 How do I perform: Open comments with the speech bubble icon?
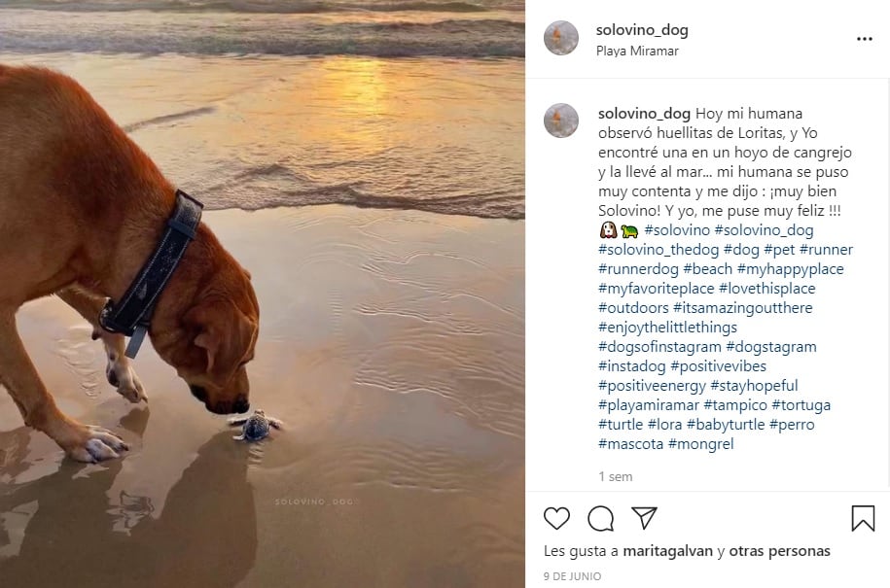pyautogui.click(x=601, y=518)
